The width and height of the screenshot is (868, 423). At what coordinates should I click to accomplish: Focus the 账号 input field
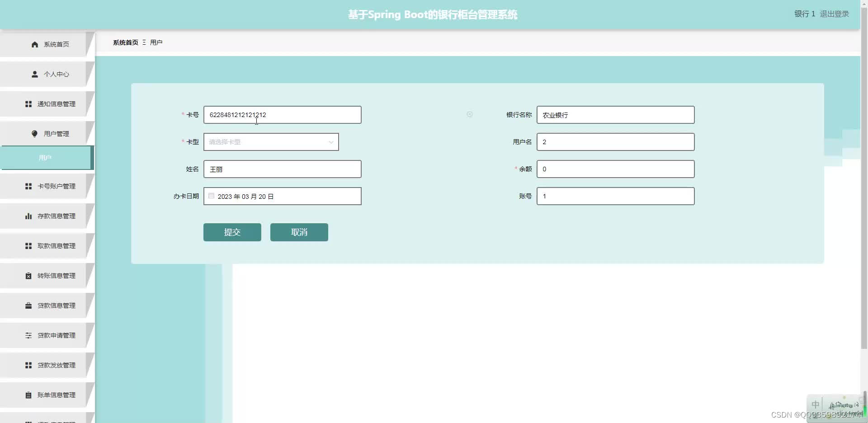pyautogui.click(x=616, y=196)
